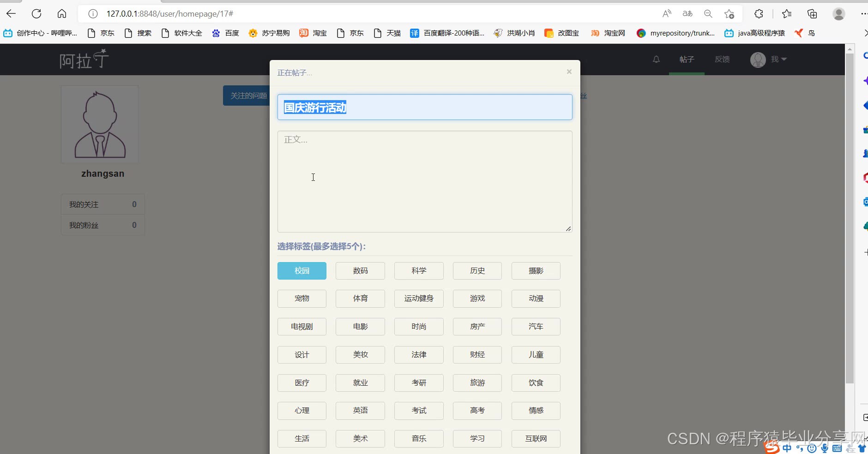The height and width of the screenshot is (454, 868).
Task: Click the zhangsan username
Action: (x=102, y=173)
